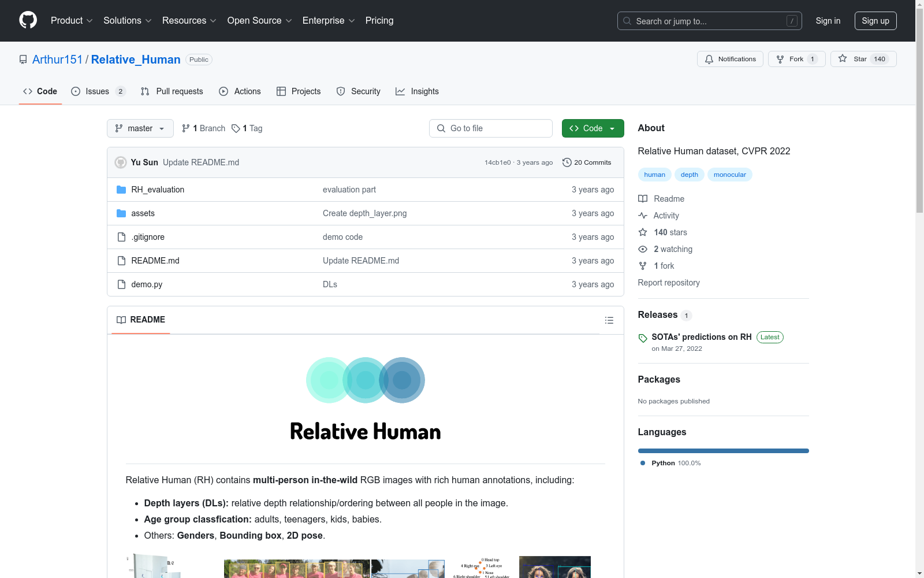Screen dimensions: 924x578
Task: Open the 'demo code' commit message
Action: (x=343, y=237)
